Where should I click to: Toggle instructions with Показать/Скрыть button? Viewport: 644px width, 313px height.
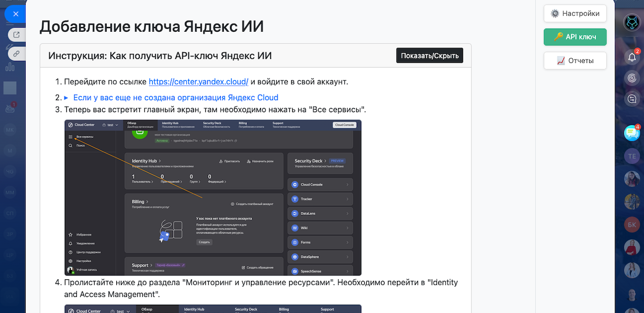pos(430,55)
